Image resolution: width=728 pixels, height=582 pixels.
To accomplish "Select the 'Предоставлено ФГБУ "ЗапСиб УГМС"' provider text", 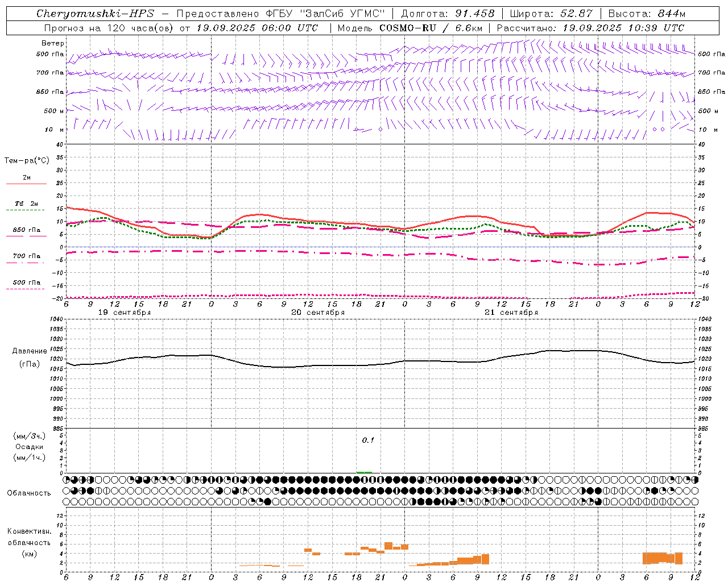I will [x=281, y=14].
